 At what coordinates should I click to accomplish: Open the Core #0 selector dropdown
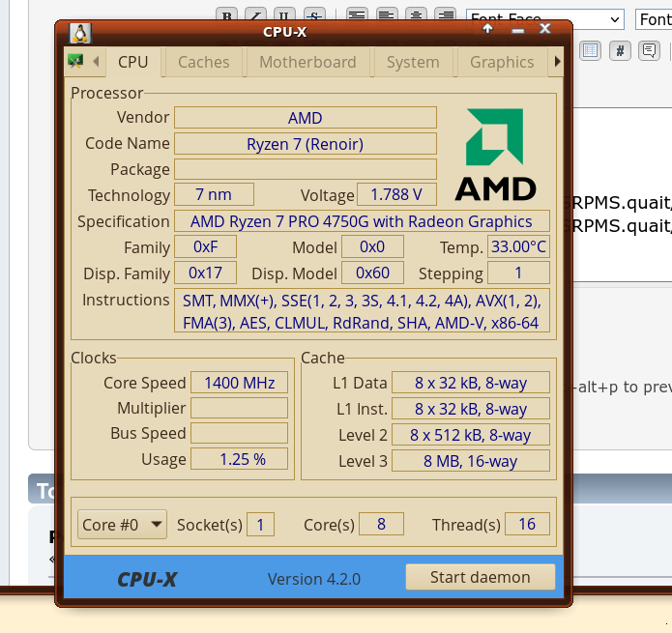pos(122,525)
